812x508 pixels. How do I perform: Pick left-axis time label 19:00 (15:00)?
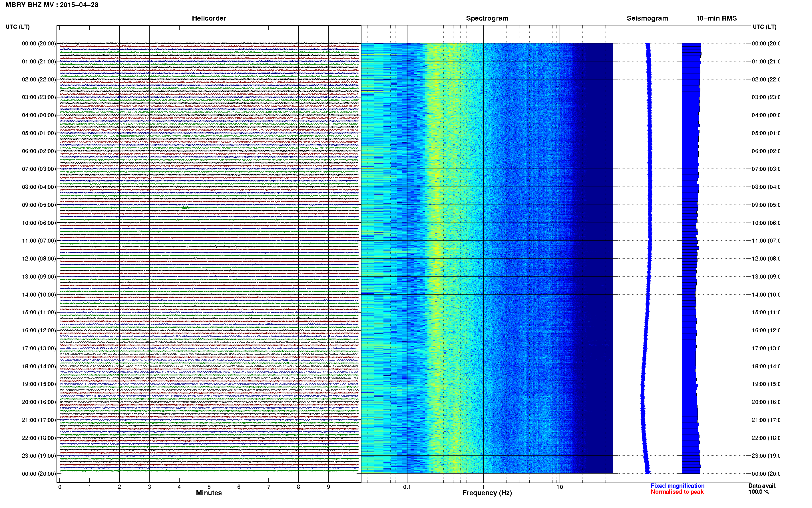point(39,384)
